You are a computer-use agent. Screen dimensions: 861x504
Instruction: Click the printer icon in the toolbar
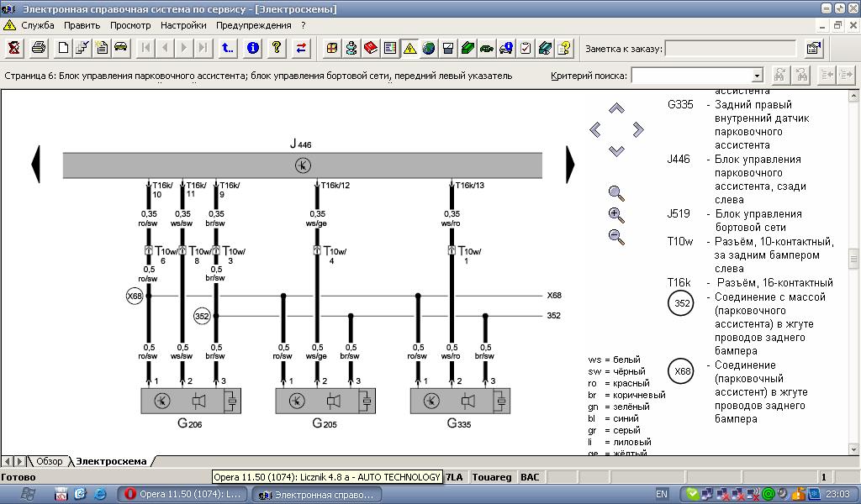pos(39,48)
